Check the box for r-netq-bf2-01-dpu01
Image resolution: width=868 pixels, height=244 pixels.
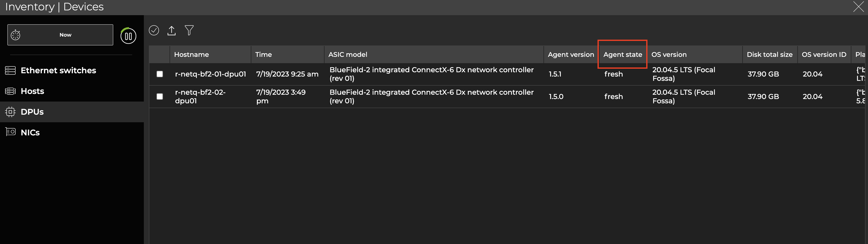coord(160,74)
